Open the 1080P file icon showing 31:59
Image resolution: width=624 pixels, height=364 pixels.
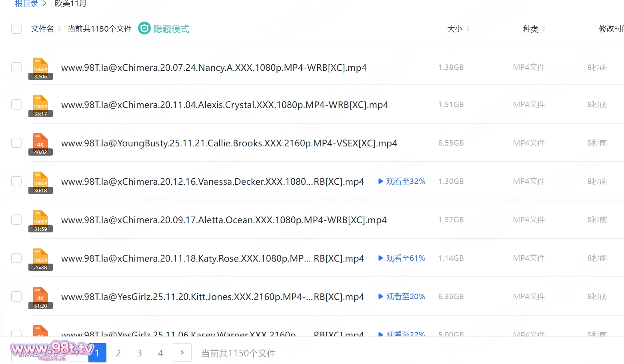pyautogui.click(x=40, y=221)
